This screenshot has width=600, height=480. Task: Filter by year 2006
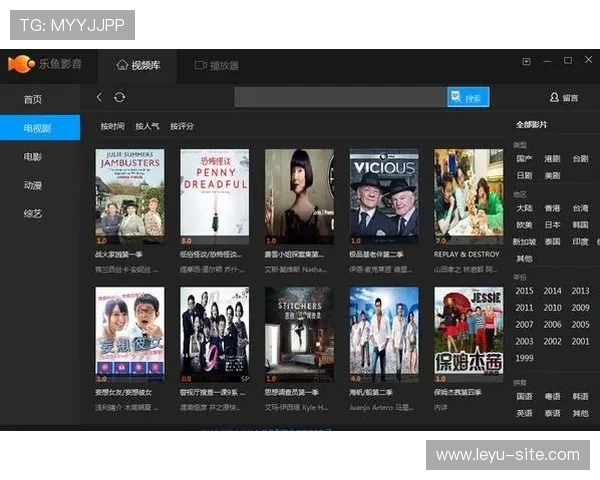tap(553, 325)
